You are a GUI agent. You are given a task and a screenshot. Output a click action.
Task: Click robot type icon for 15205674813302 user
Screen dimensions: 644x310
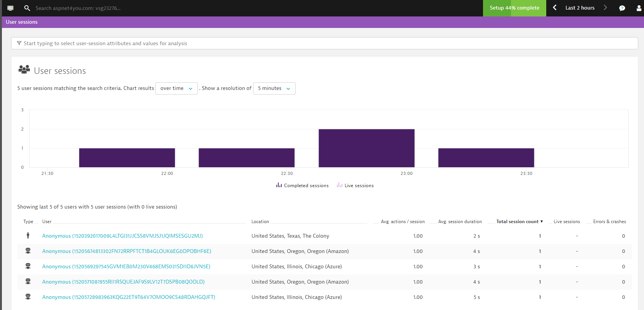click(28, 251)
